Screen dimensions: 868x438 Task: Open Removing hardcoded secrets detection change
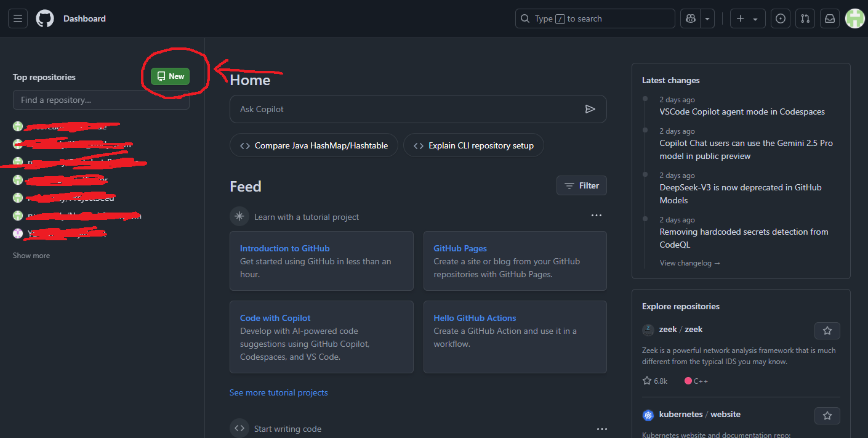point(744,238)
